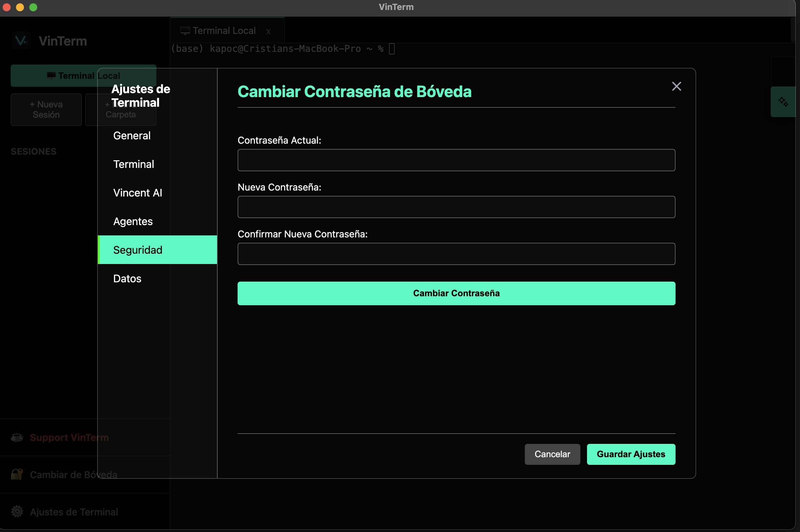
Task: Click the Cancelar button
Action: click(552, 454)
